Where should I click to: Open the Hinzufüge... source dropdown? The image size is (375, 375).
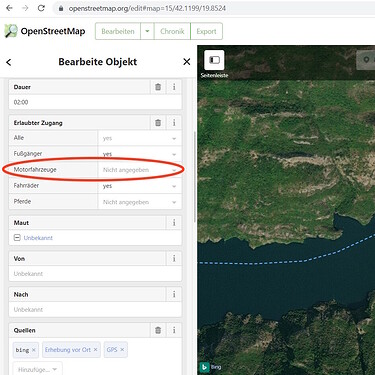point(37,369)
